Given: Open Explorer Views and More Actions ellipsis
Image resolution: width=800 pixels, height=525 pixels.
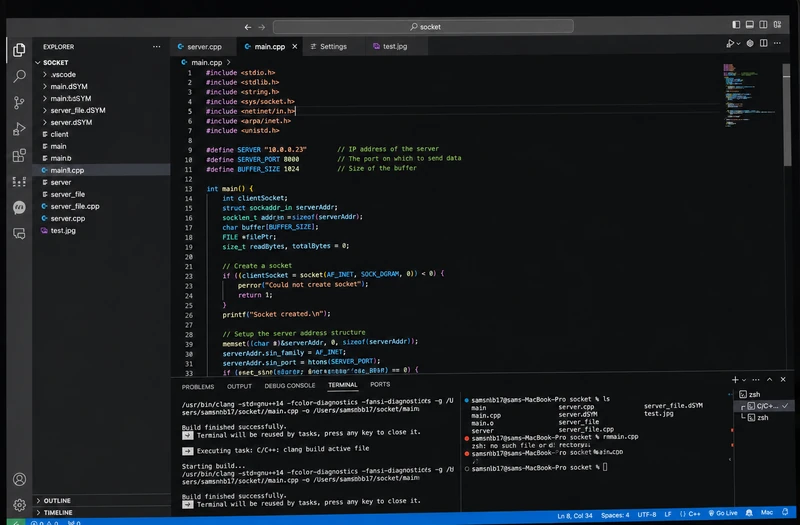Looking at the screenshot, I should tap(156, 46).
